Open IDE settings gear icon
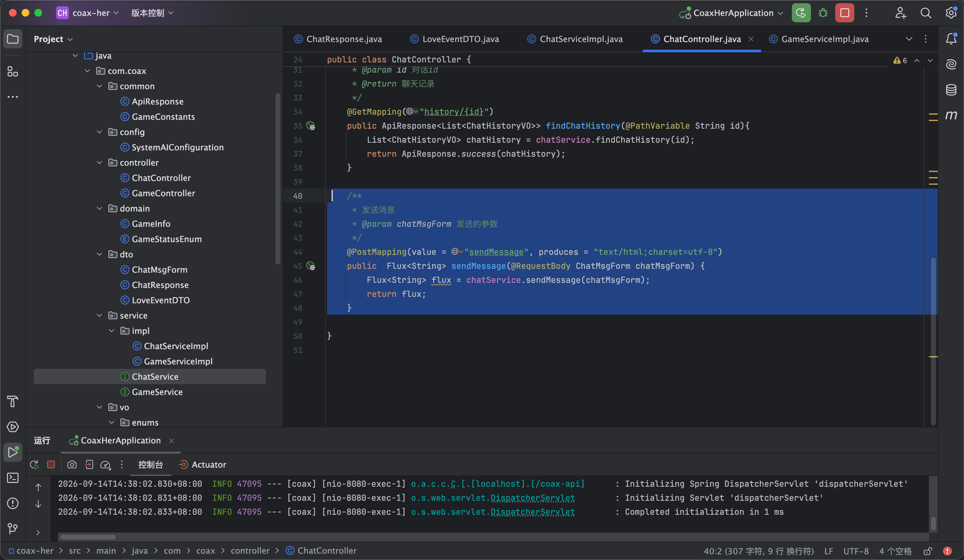 (951, 13)
